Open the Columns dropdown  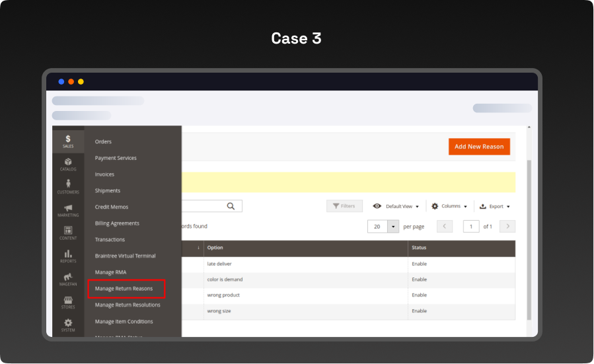(449, 206)
